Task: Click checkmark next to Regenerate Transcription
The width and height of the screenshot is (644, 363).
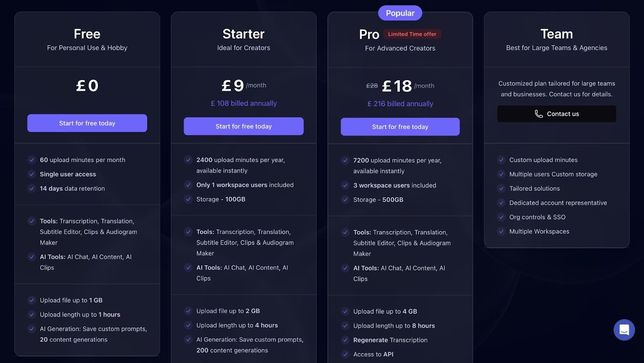Action: (345, 340)
